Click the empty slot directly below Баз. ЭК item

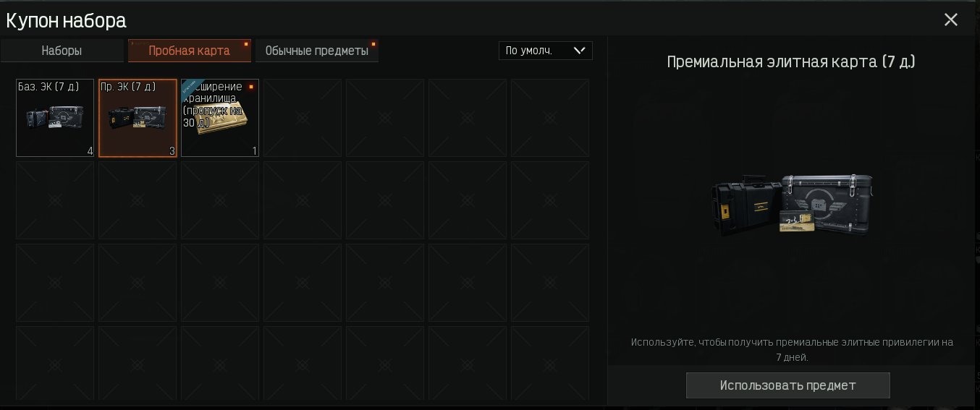55,200
